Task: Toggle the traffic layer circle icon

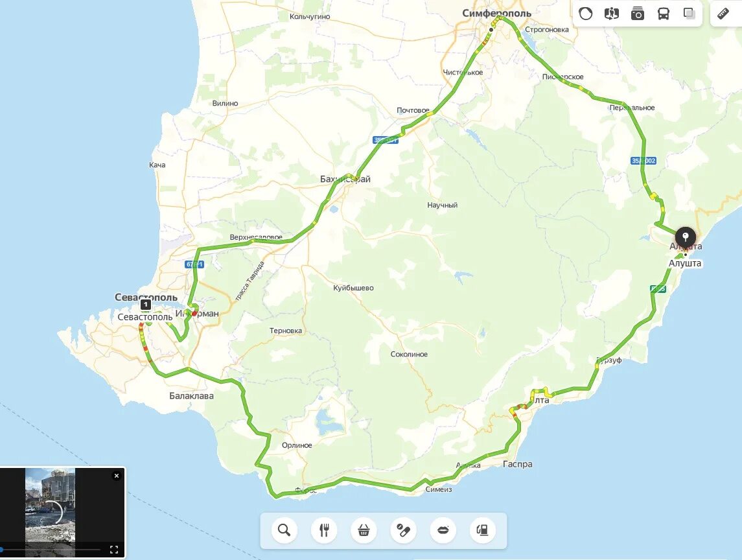Action: (585, 13)
